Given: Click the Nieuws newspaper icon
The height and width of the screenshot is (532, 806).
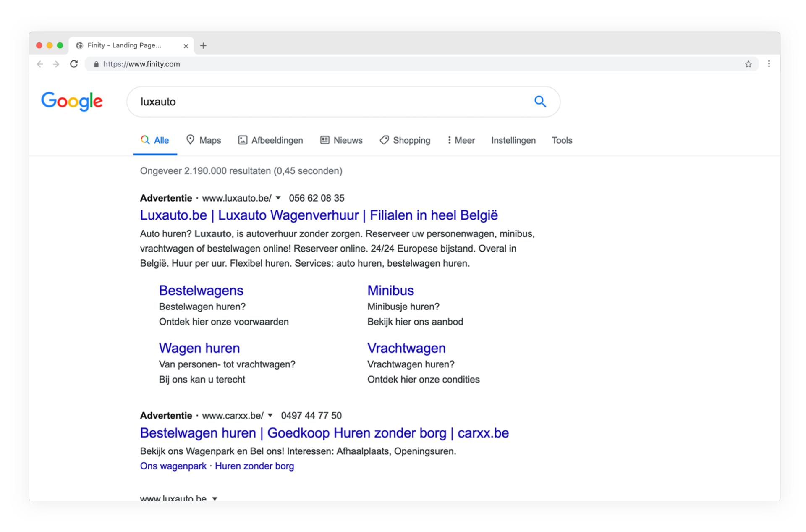Looking at the screenshot, I should click(x=324, y=140).
